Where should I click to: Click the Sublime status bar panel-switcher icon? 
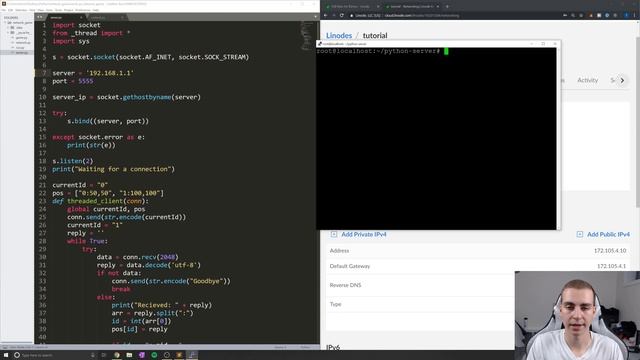(x=5, y=347)
